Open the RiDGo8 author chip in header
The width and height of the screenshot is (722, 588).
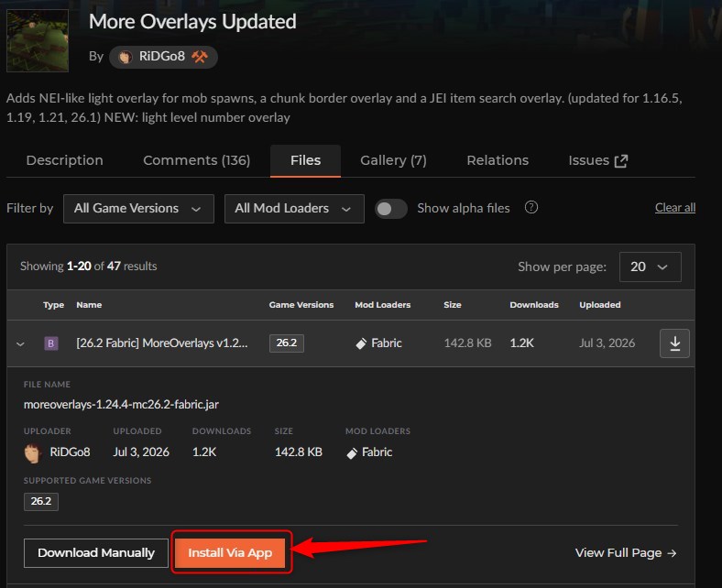(x=163, y=57)
